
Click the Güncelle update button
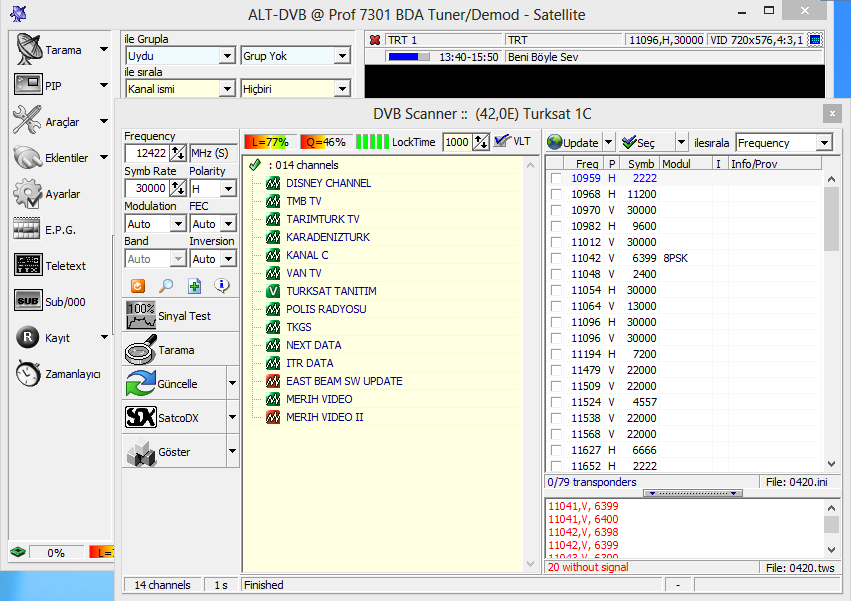tap(174, 383)
